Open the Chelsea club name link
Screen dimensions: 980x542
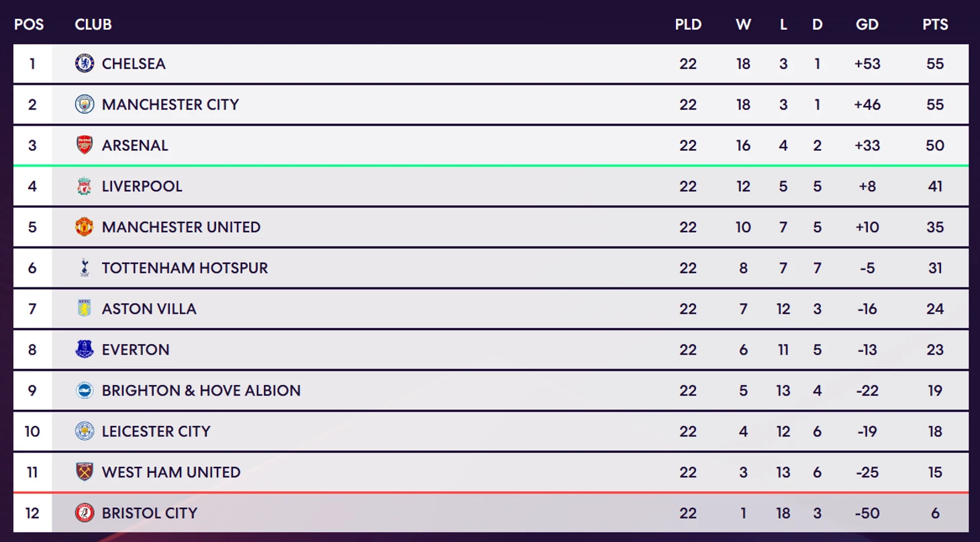point(134,64)
